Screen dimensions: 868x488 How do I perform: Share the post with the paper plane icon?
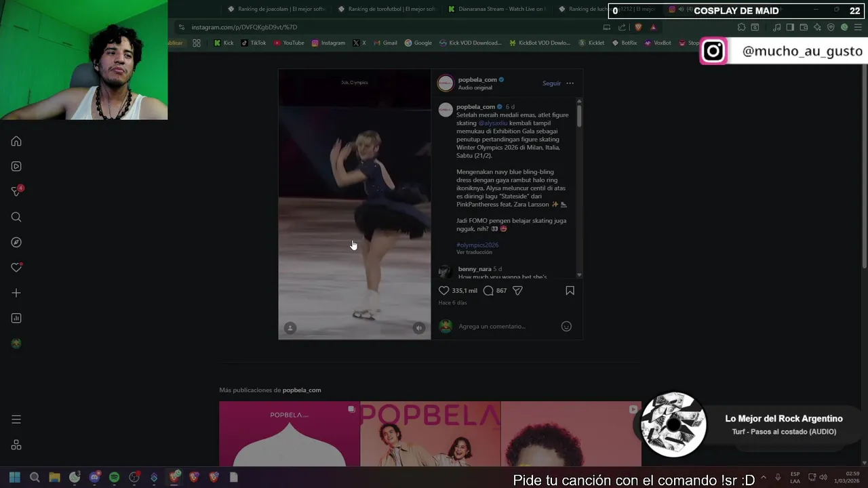coord(517,290)
